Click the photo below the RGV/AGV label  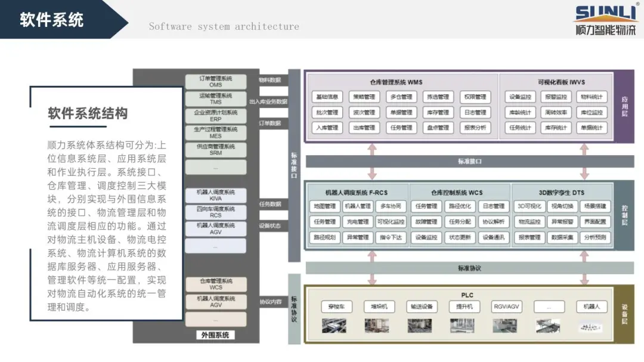[504, 326]
